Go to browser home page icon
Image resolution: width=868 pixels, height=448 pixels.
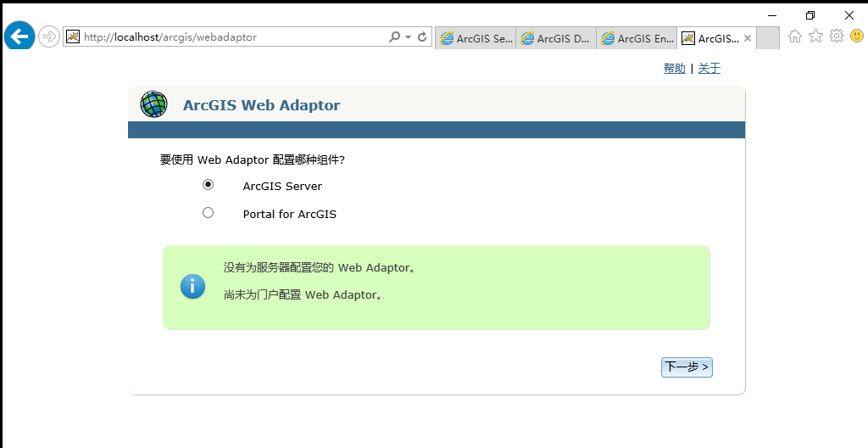[x=795, y=36]
